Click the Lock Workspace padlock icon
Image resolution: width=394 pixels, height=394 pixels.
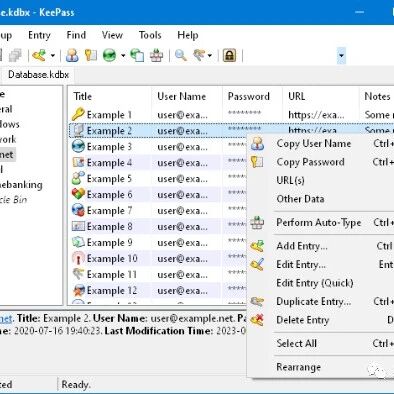coord(229,55)
